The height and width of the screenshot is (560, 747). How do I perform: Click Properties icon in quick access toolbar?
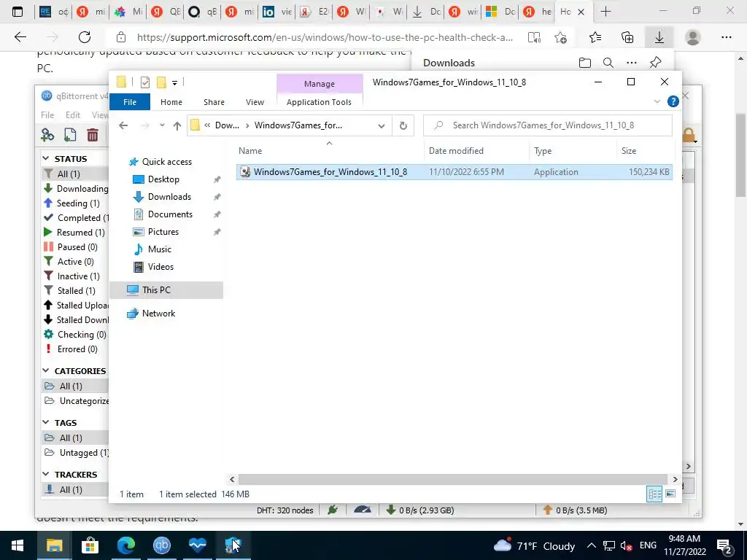point(145,82)
